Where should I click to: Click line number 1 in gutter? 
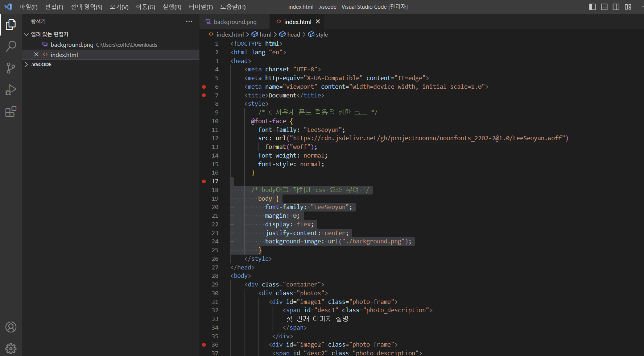pos(217,44)
